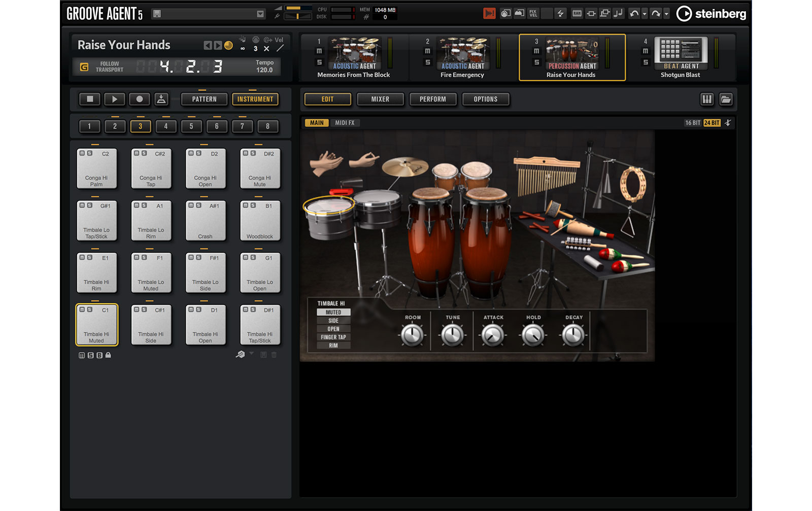Image resolution: width=812 pixels, height=511 pixels.
Task: Click the ROOM knob
Action: [412, 335]
